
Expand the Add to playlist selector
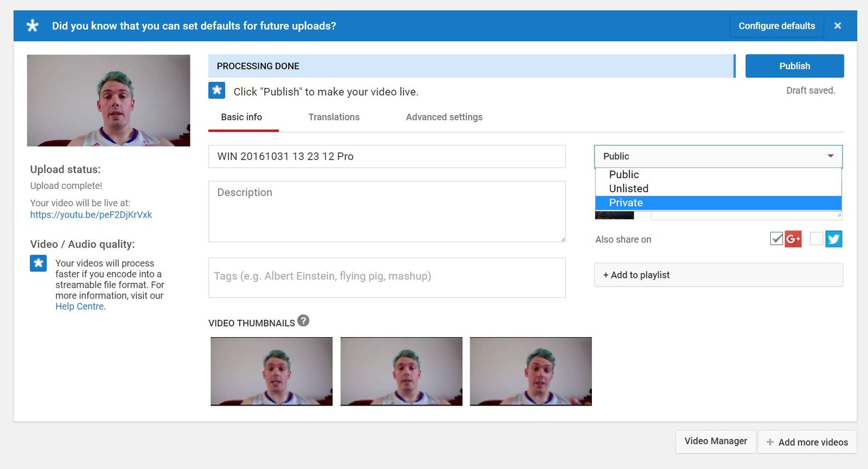[718, 275]
